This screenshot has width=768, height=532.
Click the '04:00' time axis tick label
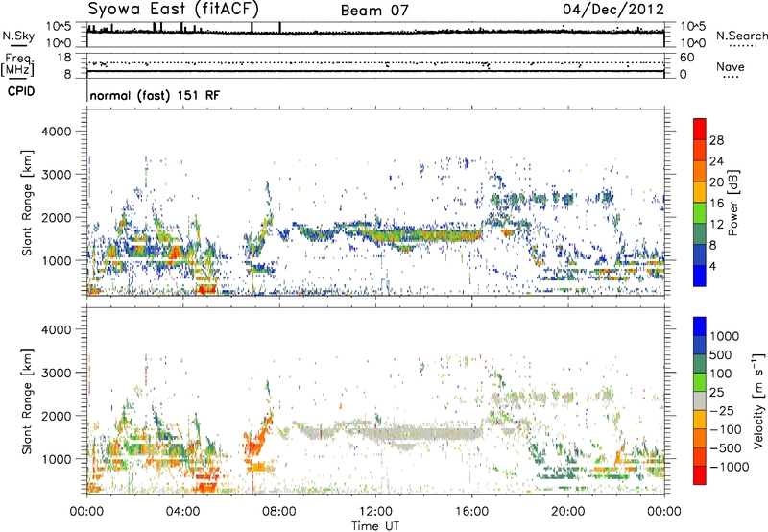pyautogui.click(x=182, y=512)
